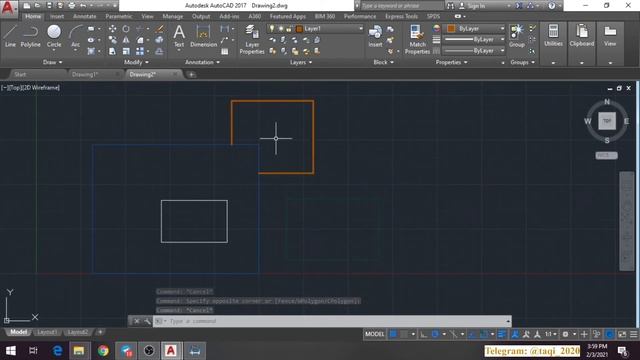Open the Annotate ribbon tab

point(84,16)
